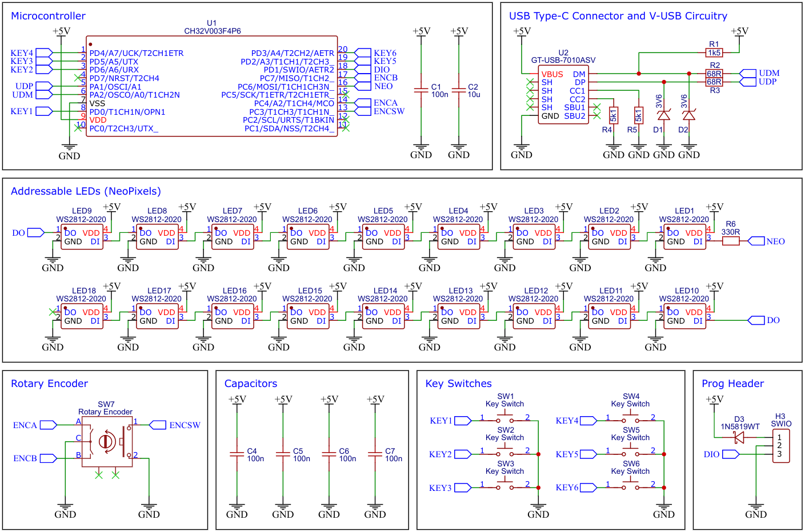Click the PC1/SDA/NSS/T2CH4_ pin label

click(289, 128)
